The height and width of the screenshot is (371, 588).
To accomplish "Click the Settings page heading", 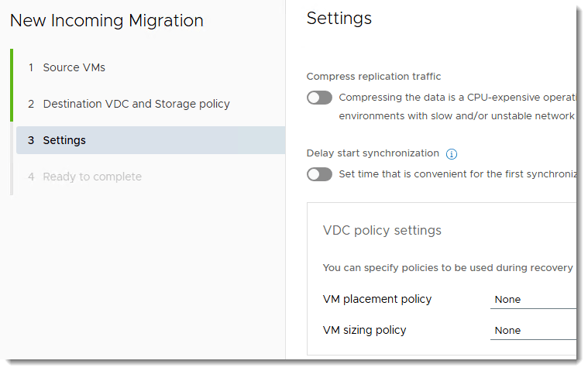I will point(339,19).
